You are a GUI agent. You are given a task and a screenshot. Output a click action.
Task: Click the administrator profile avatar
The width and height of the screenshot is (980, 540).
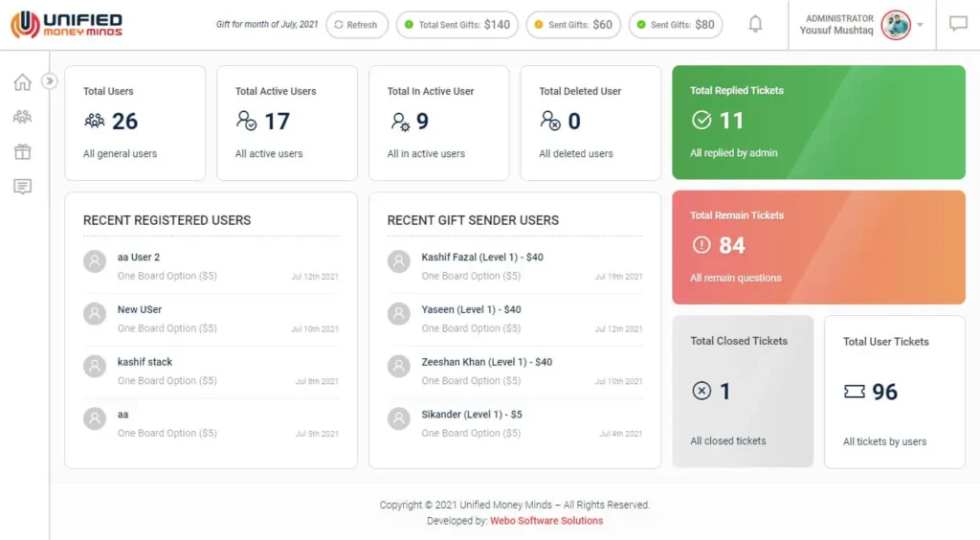(896, 25)
